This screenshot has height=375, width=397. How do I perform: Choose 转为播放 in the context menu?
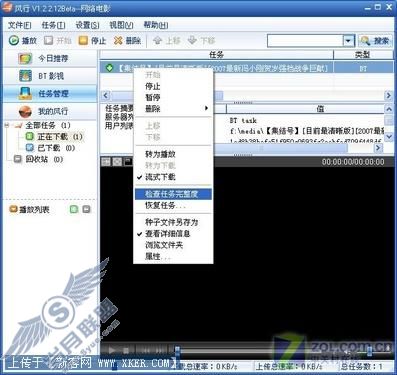pyautogui.click(x=173, y=154)
